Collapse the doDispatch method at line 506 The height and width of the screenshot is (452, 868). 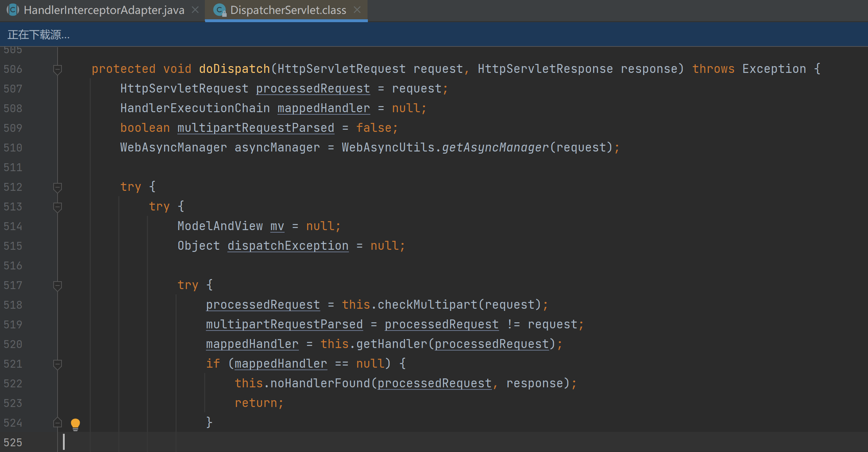57,69
